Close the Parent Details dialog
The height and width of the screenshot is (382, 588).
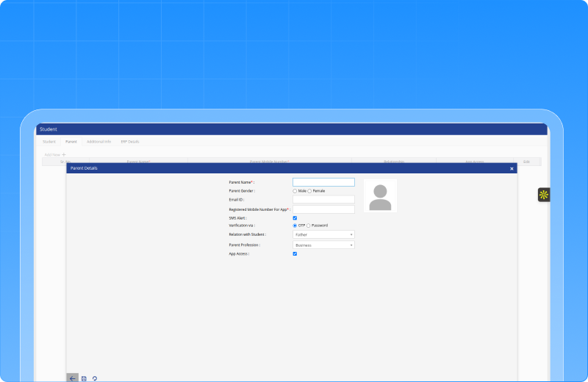coord(512,169)
